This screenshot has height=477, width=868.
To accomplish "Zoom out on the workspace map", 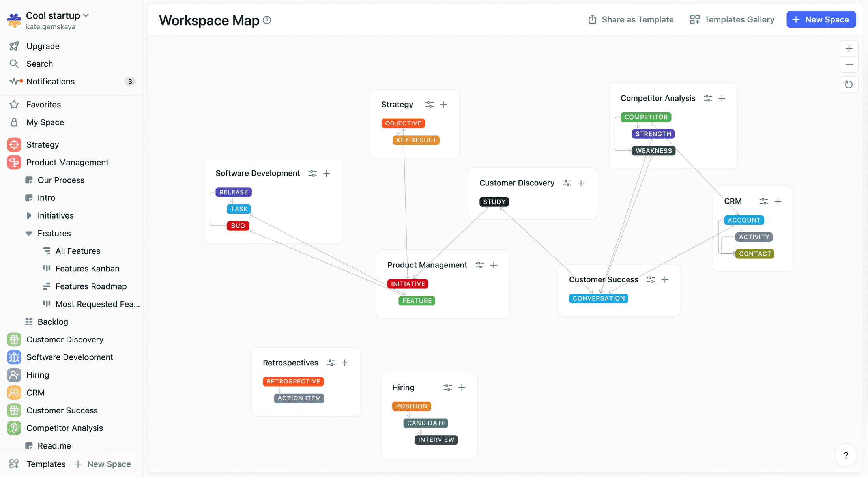I will click(x=849, y=64).
